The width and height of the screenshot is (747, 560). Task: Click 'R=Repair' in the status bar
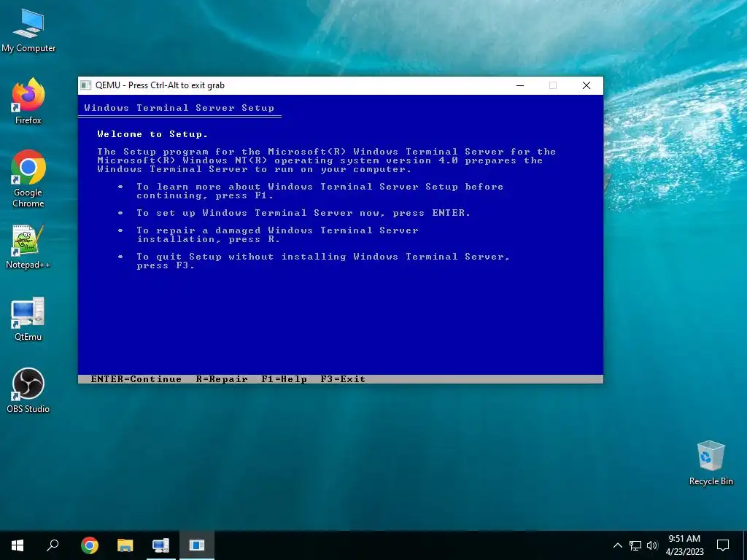[222, 379]
